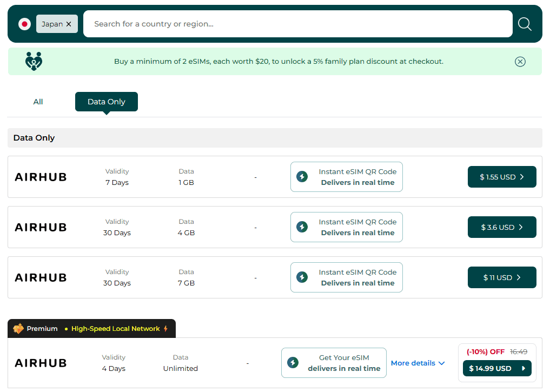
Task: Click the AIRHUB logo in 7 GB row
Action: coord(41,278)
